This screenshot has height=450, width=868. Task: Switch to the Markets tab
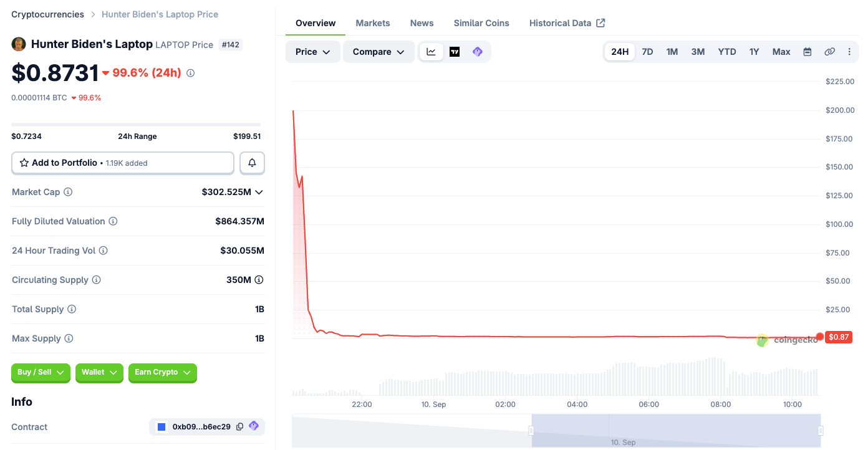(373, 23)
